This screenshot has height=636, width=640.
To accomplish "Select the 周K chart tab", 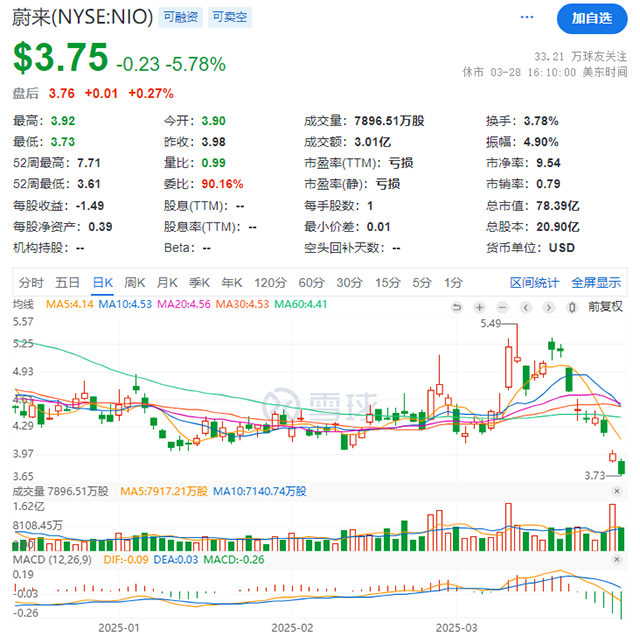I will (x=135, y=282).
